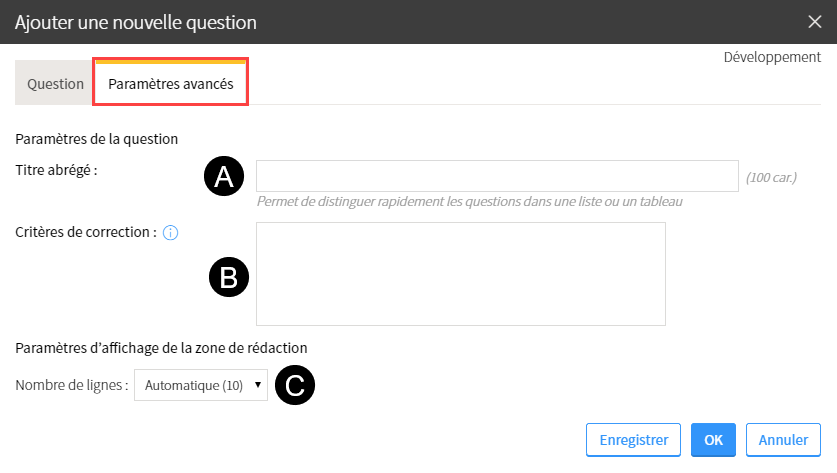This screenshot has height=473, width=837.
Task: Click the info icon beside Critères de correction
Action: tap(170, 233)
